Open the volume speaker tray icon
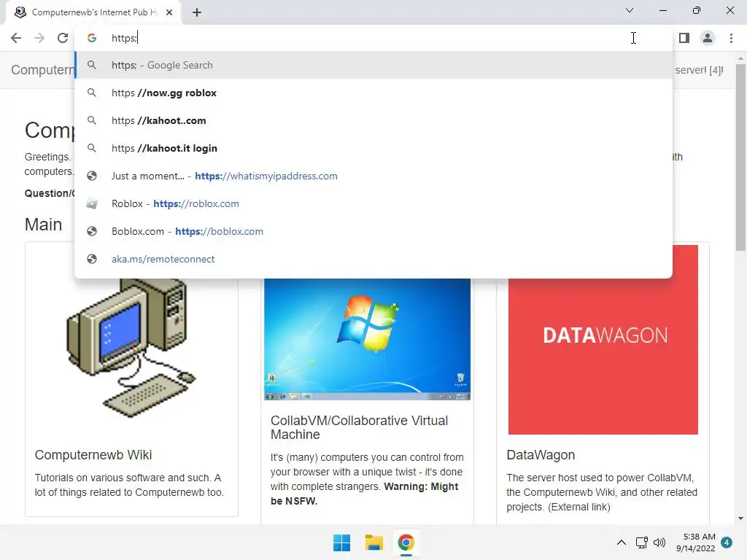 pyautogui.click(x=659, y=542)
